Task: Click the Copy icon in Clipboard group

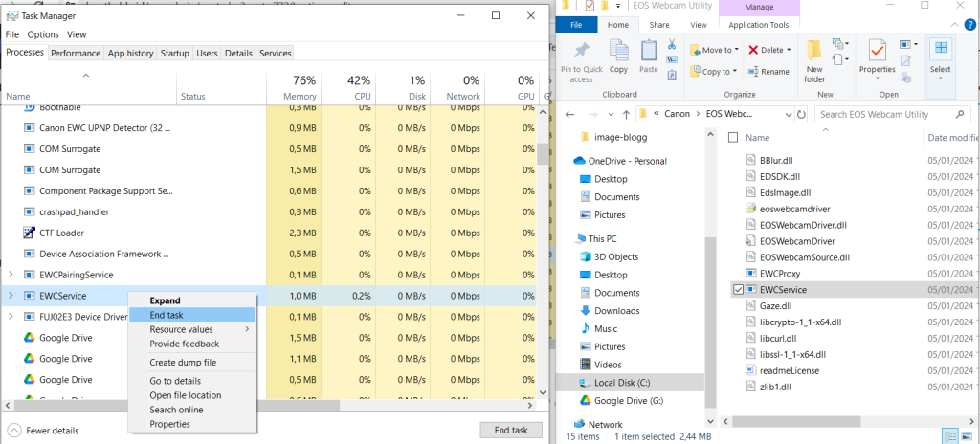Action: tap(619, 50)
